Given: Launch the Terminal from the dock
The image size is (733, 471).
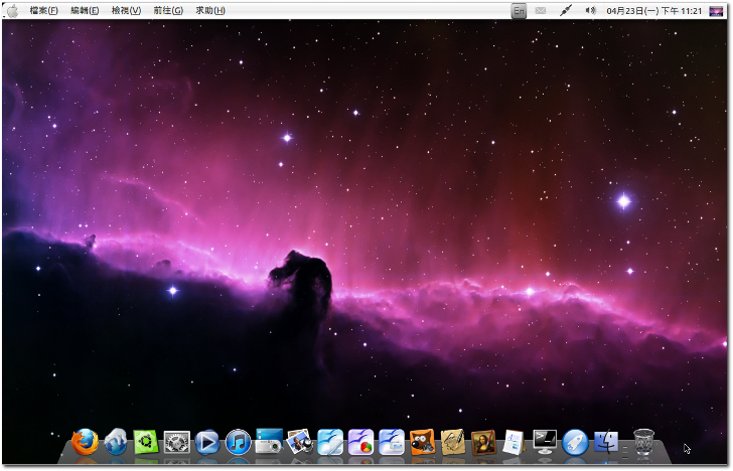Looking at the screenshot, I should pyautogui.click(x=545, y=442).
